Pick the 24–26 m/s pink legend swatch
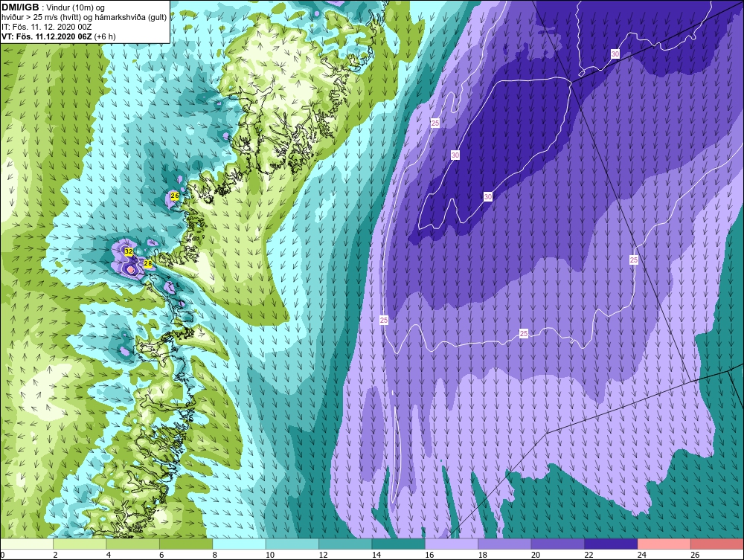744x560 pixels. (x=664, y=544)
